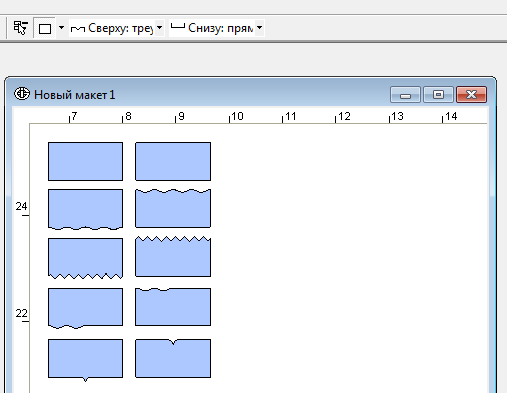Maximize the 'Новый макет 1' window
The width and height of the screenshot is (507, 393).
coord(438,95)
